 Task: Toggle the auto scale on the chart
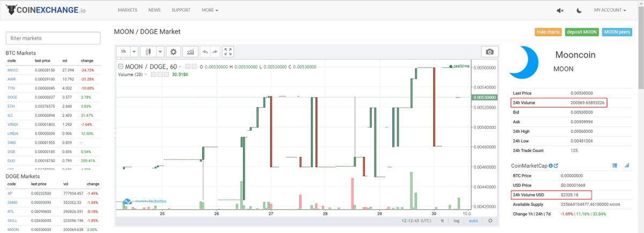coord(473,220)
